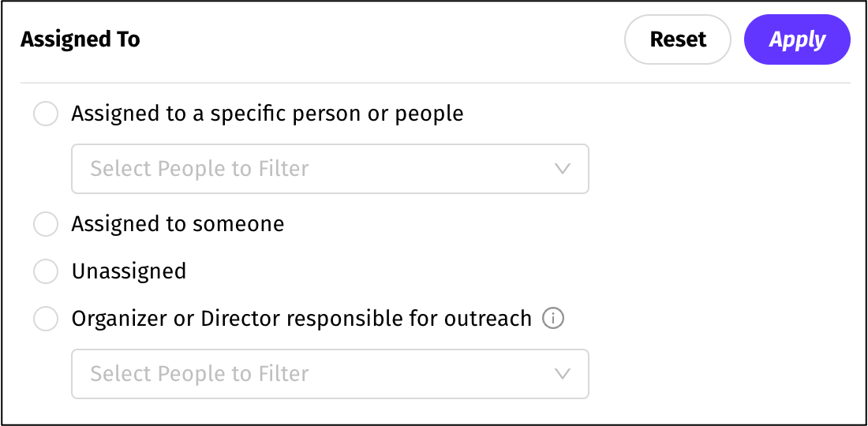
Task: Click the chevron arrow under specific person option
Action: [562, 169]
